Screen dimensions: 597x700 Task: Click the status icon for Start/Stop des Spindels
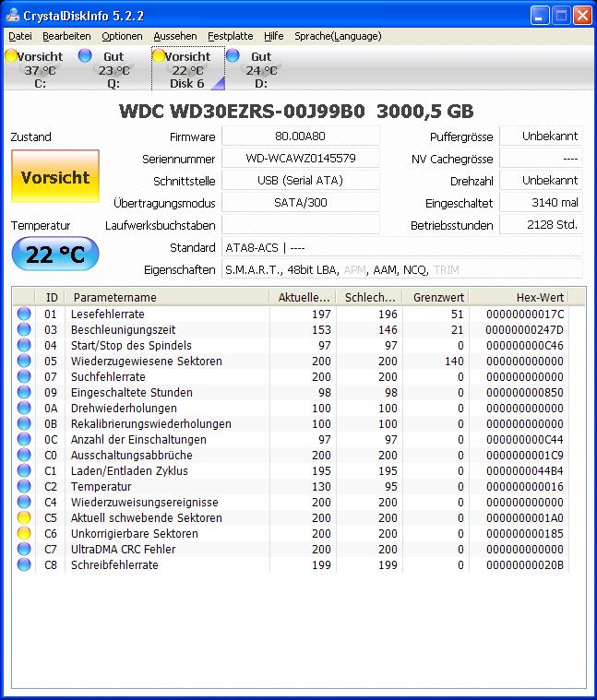(x=24, y=345)
